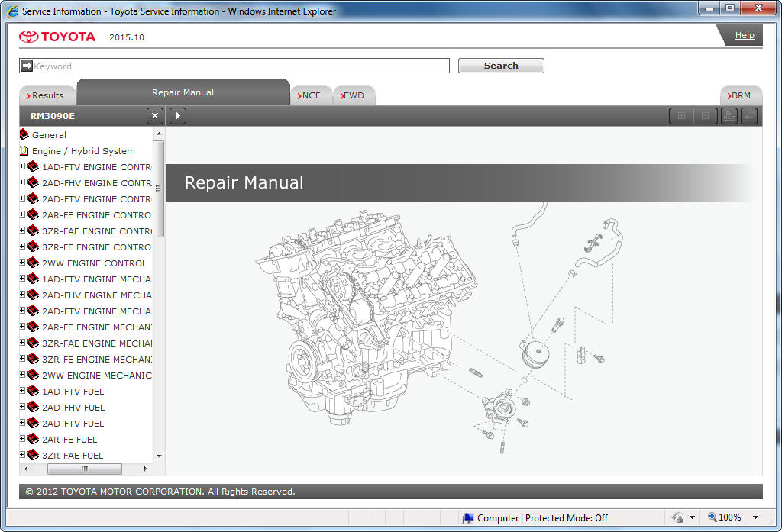Screen dimensions: 782x532
Task: Open the Help link
Action: tap(745, 35)
